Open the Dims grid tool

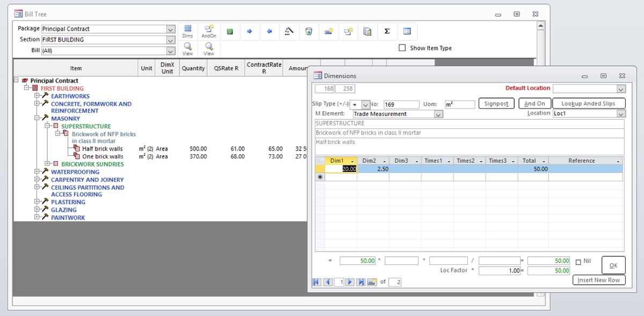pos(188,31)
